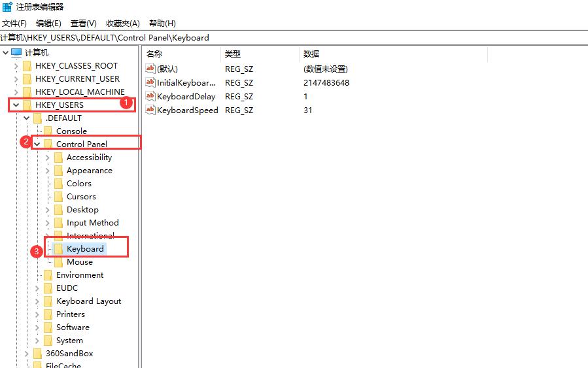Screen dimensions: 588x368
Task: Click the (默认) string value icon
Action: coord(150,69)
